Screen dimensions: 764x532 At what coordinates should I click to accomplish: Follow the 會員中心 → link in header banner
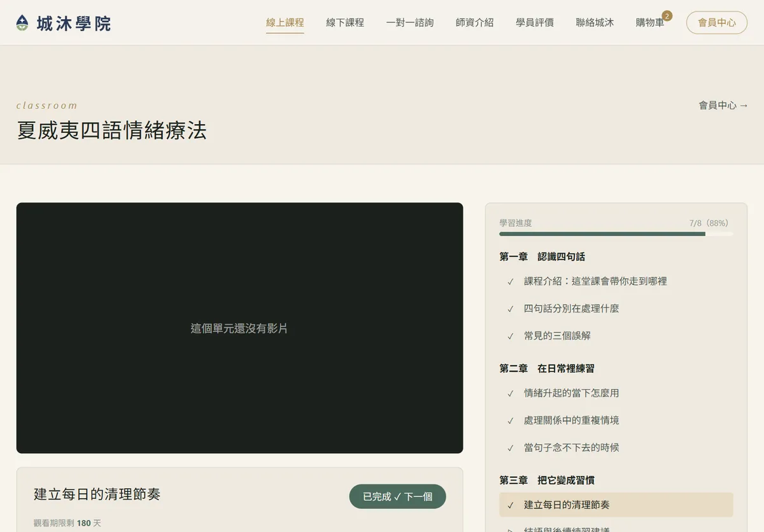click(723, 105)
